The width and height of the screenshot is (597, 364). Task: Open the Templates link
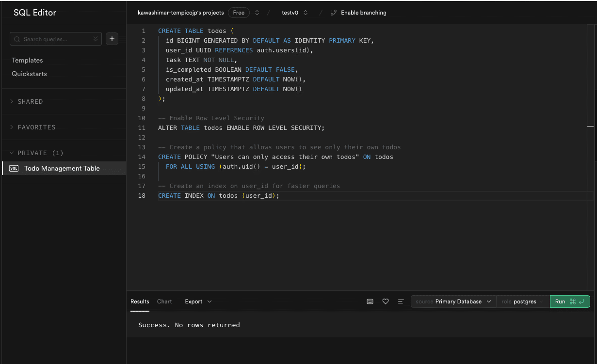click(27, 61)
